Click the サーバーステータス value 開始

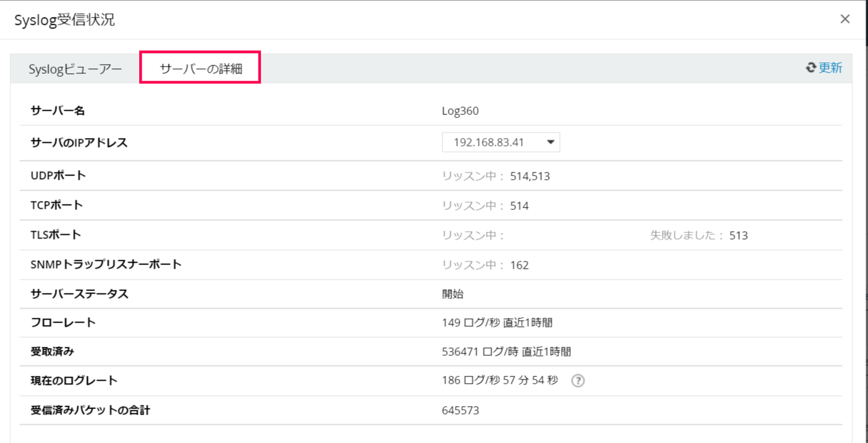coord(453,294)
